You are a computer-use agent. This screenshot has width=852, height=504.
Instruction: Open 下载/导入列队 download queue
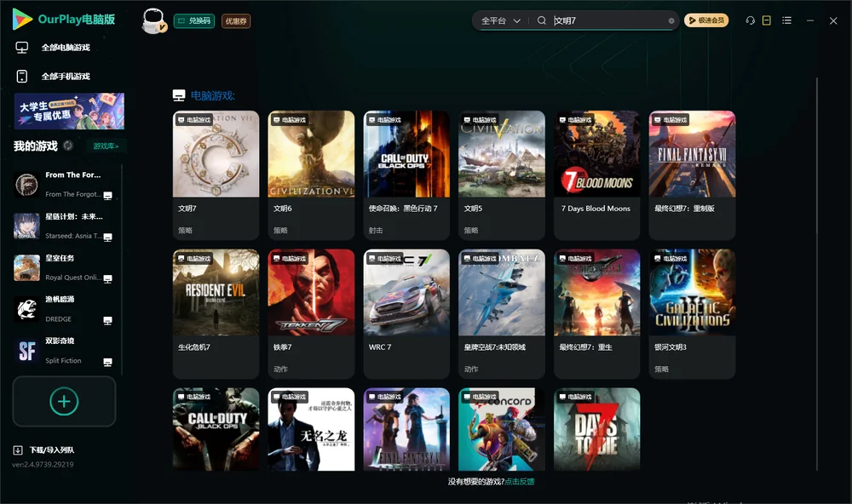point(52,450)
